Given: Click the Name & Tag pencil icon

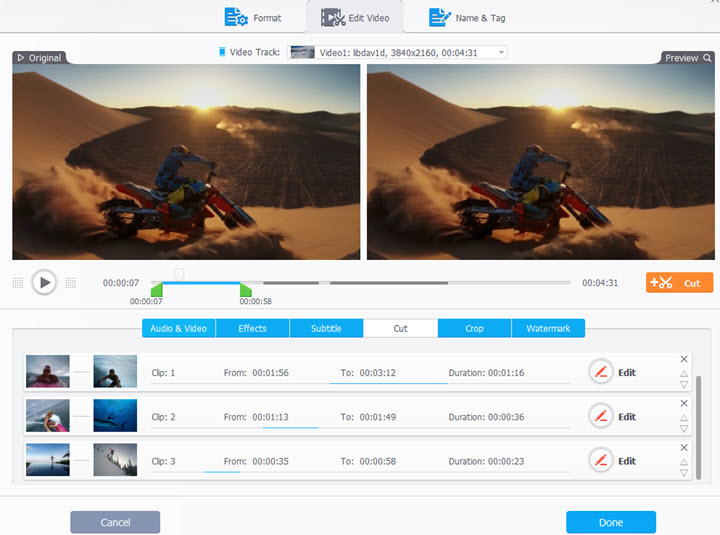Looking at the screenshot, I should [x=439, y=17].
